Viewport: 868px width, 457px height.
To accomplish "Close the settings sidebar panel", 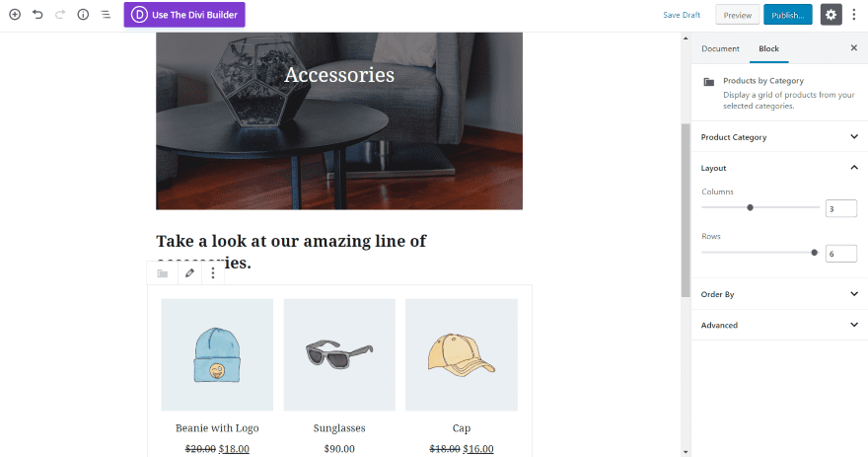I will click(x=853, y=48).
